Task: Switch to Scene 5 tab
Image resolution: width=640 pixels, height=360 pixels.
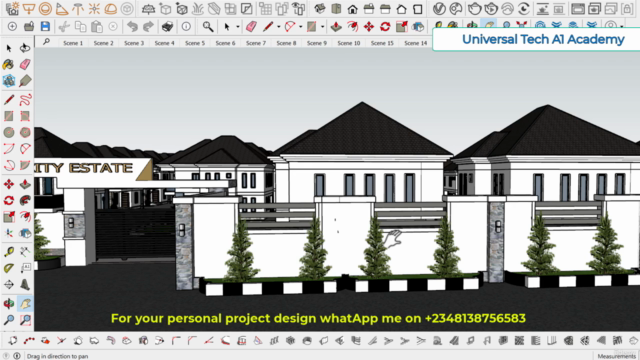Action: pyautogui.click(x=195, y=43)
